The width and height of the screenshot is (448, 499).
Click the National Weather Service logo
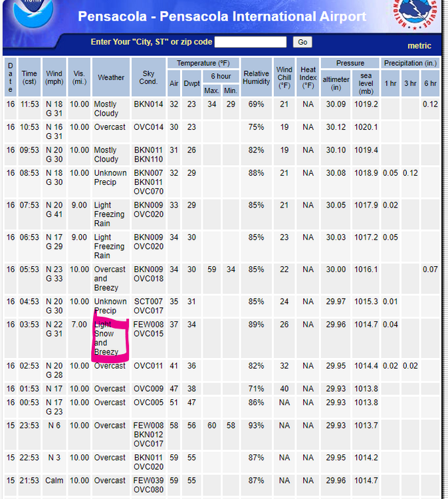pyautogui.click(x=415, y=13)
